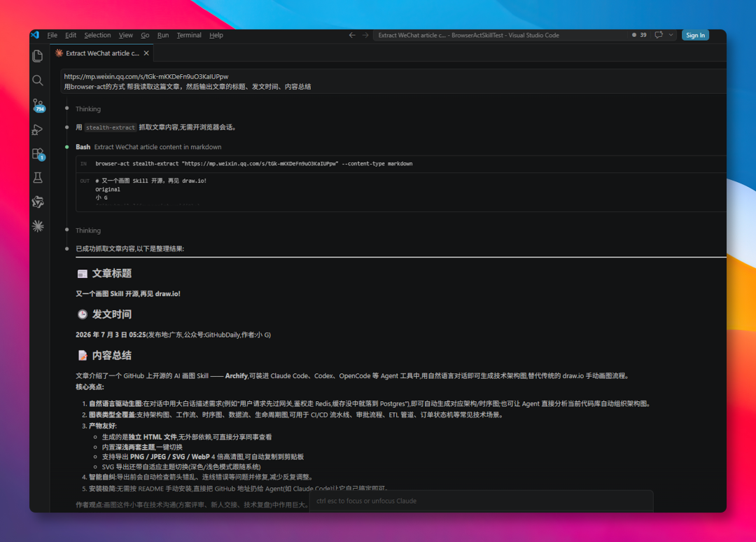This screenshot has width=756, height=542.
Task: Select the Extract WeChat article tab
Action: [102, 53]
